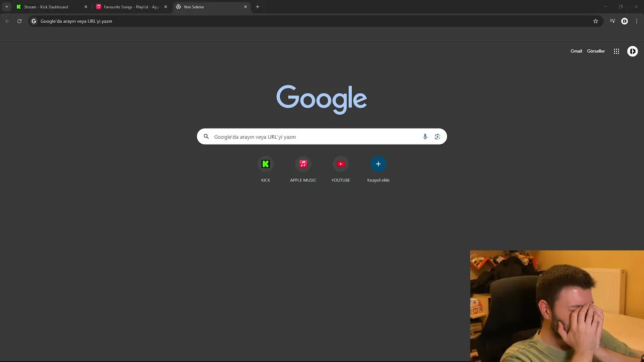Close the Stream - Kick Dashboard tab

pos(86,7)
